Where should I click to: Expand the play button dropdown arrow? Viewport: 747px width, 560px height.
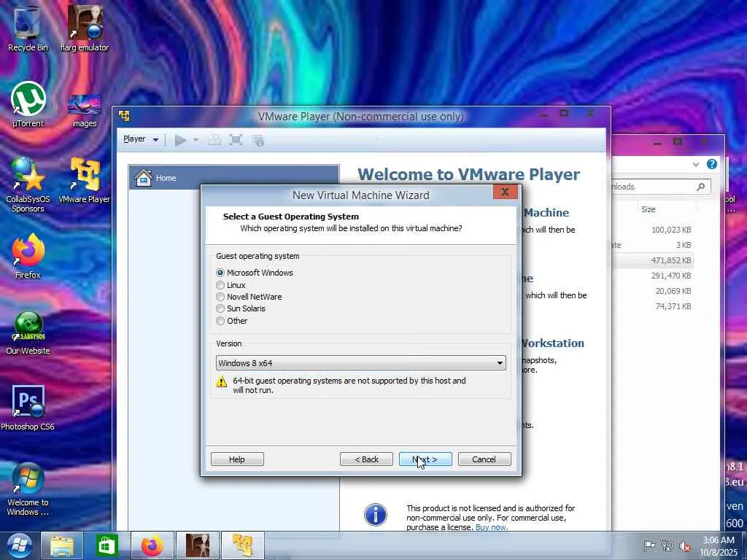pos(196,140)
